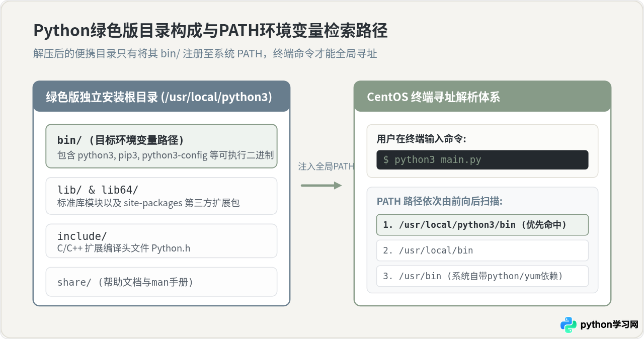This screenshot has height=339, width=644.
Task: Click the description '包含 python3, pip3, python3-config 等可执行二进制'
Action: 166,155
